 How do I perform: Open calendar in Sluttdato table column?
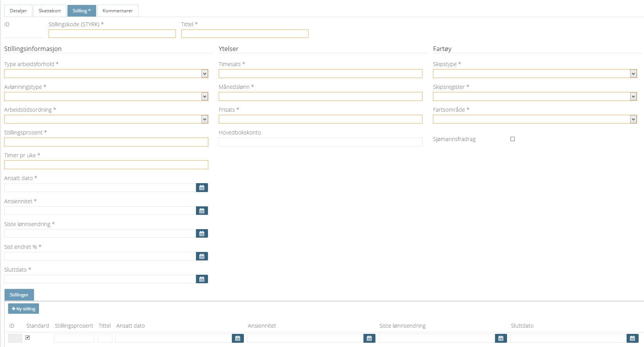click(632, 338)
